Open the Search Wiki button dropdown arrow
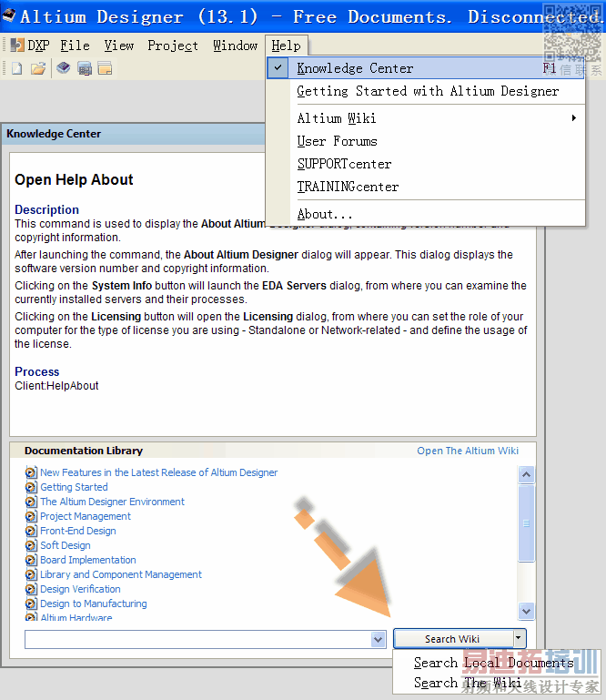Viewport: 606px width, 700px height. coord(519,638)
